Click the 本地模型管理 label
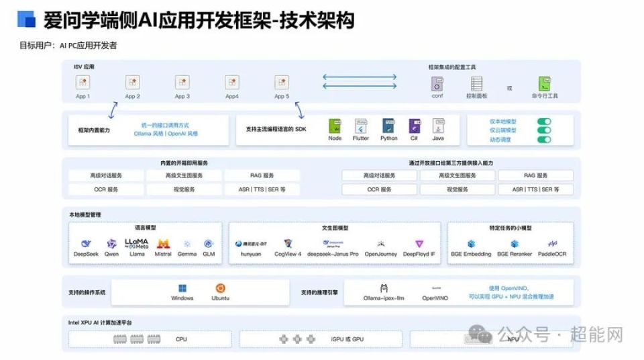This screenshot has height=360, width=644. pos(85,215)
